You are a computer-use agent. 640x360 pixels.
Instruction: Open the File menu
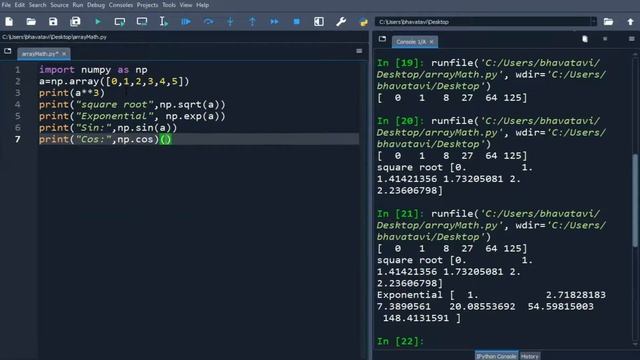point(6,5)
